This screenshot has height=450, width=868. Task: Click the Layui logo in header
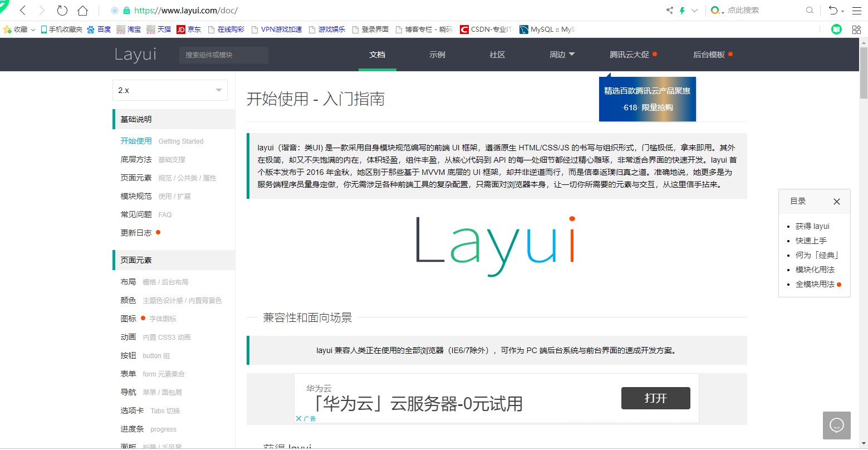tap(135, 55)
